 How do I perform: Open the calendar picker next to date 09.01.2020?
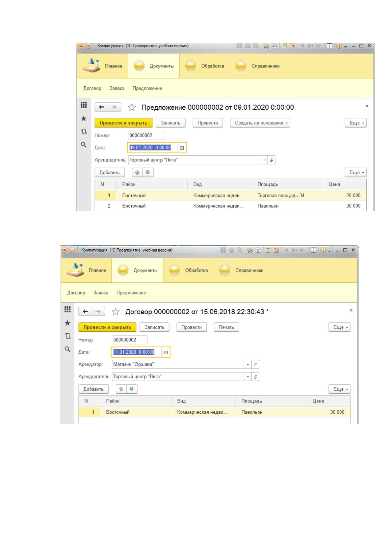click(181, 148)
